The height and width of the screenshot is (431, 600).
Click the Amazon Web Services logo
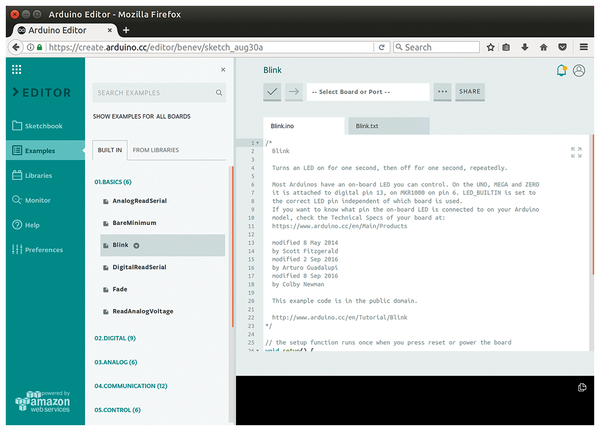point(42,401)
